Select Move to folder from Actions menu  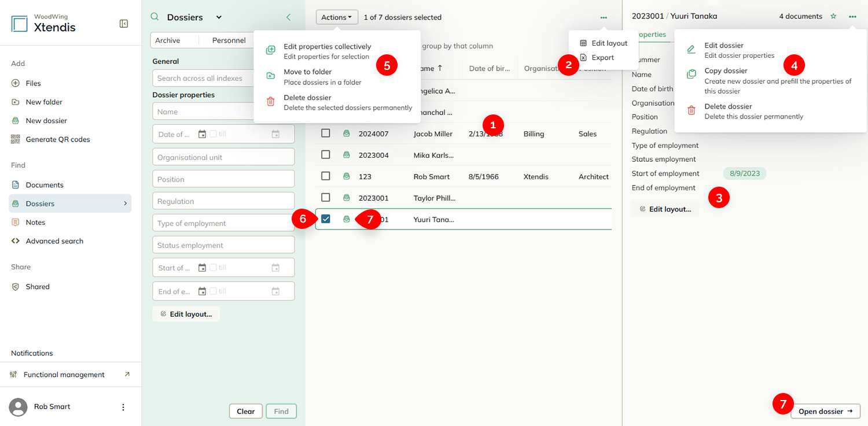[x=313, y=77]
